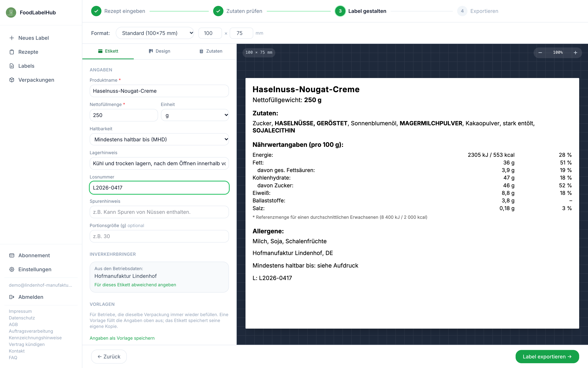The height and width of the screenshot is (368, 588).
Task: Switch to the Etikett tab
Action: [108, 51]
